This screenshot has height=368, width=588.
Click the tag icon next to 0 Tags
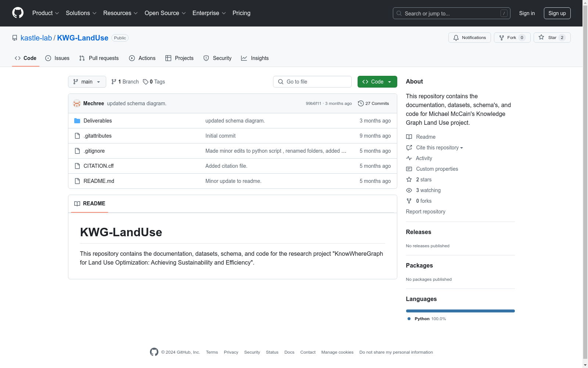click(146, 82)
